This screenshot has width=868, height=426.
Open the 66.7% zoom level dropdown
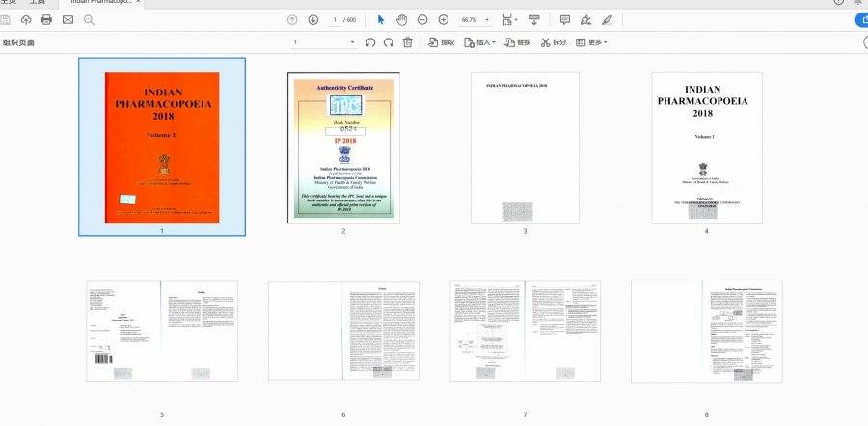point(487,20)
